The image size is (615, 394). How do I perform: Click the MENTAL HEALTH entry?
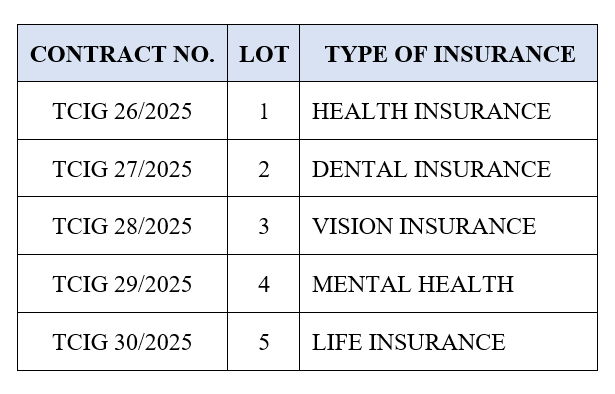413,284
